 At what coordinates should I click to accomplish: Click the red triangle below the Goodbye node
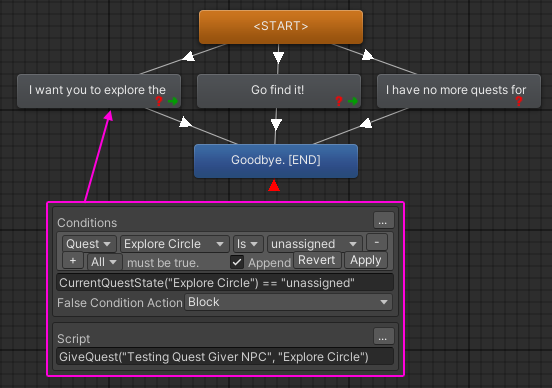274,185
